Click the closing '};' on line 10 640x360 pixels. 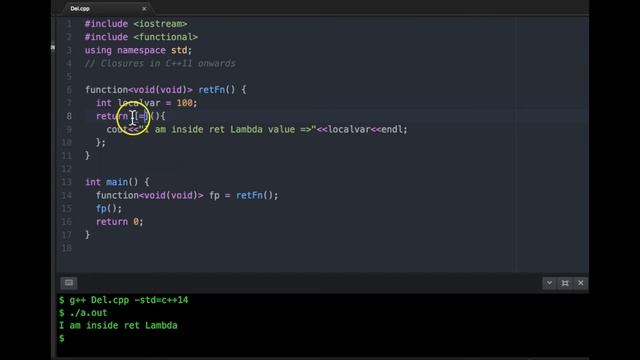(101, 142)
